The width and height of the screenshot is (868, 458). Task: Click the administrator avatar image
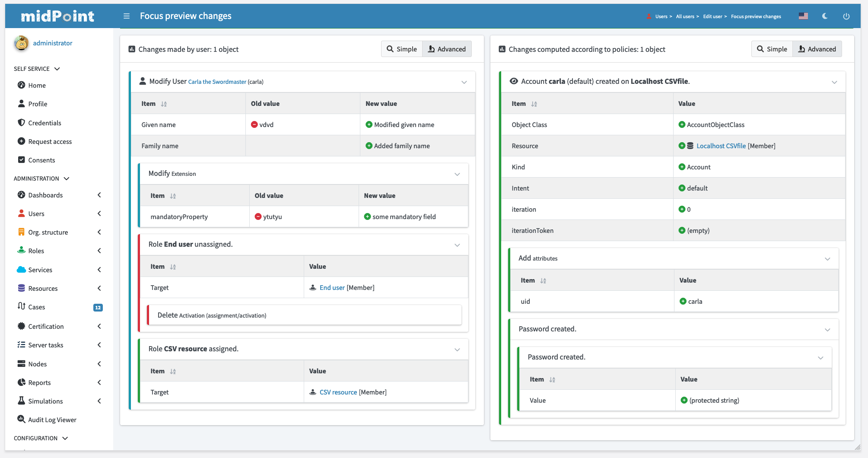coord(21,43)
